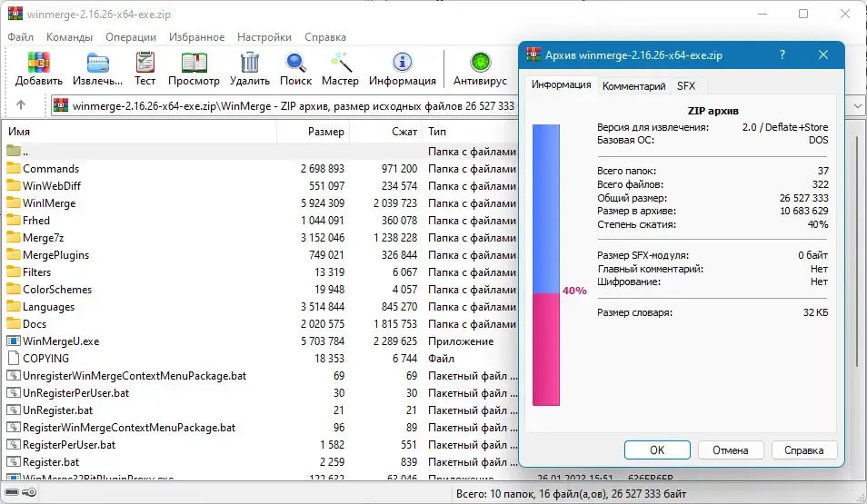
Task: Select the WinMergeU.exe file row
Action: [259, 341]
